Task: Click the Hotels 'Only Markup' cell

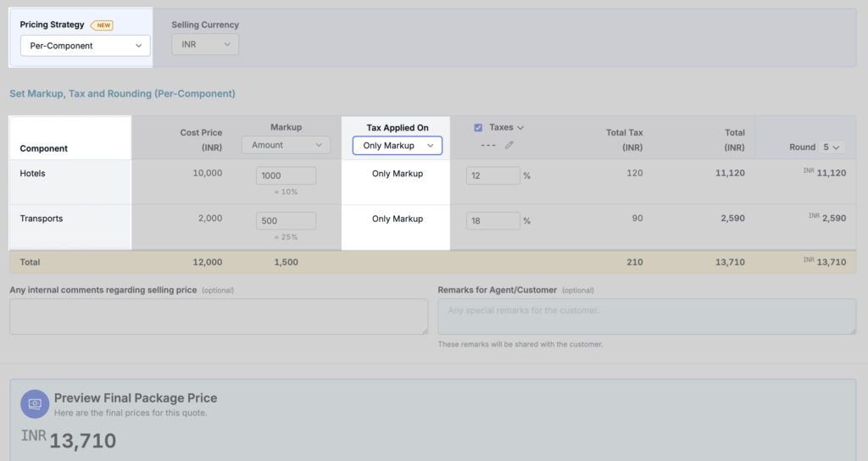Action: tap(398, 174)
